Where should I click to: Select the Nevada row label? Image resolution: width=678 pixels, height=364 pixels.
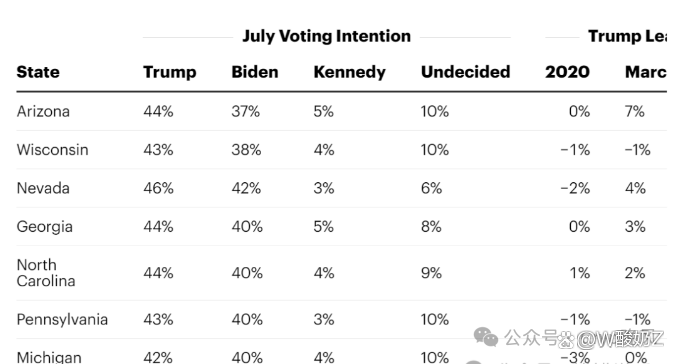pyautogui.click(x=43, y=188)
